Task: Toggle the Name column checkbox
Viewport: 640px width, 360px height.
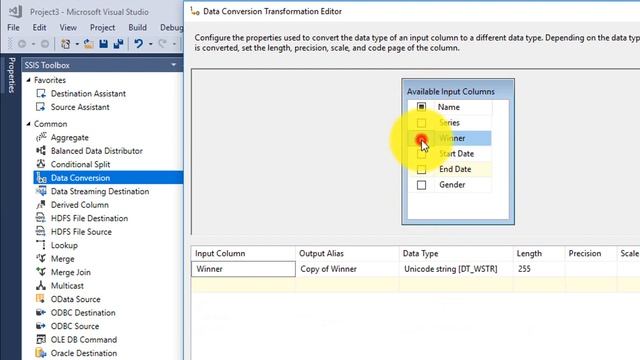Action: (x=421, y=107)
